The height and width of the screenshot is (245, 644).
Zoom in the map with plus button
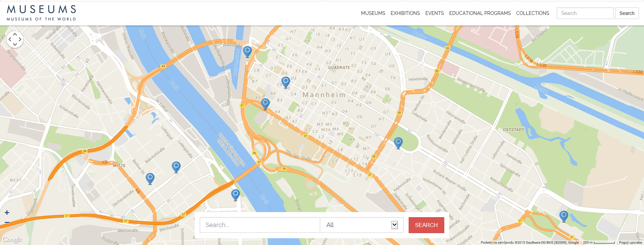[x=7, y=213]
